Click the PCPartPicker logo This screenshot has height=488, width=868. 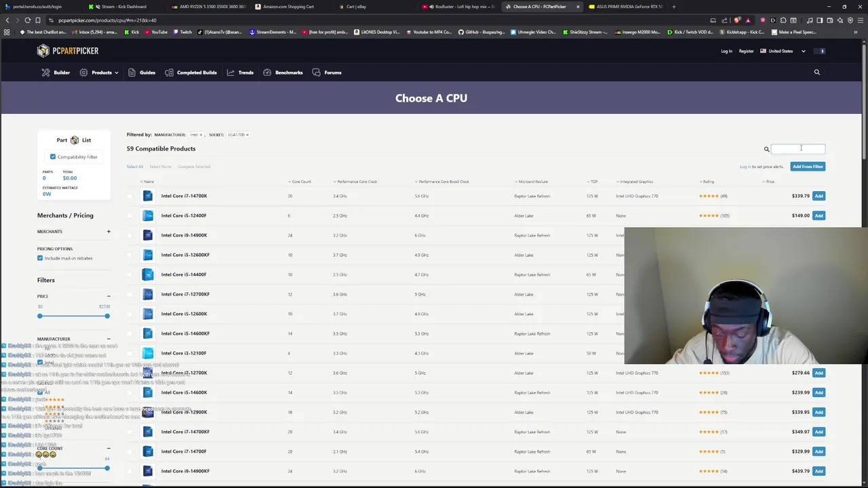click(x=68, y=51)
